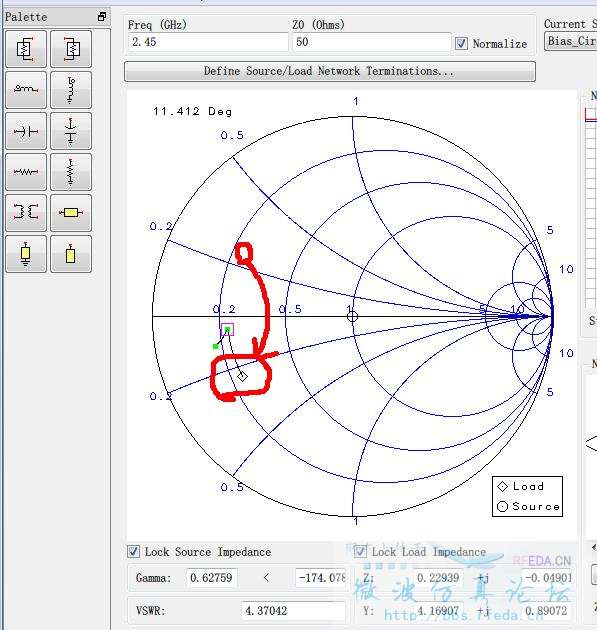The width and height of the screenshot is (597, 630).
Task: Select the shunt inductor component
Action: tap(71, 90)
